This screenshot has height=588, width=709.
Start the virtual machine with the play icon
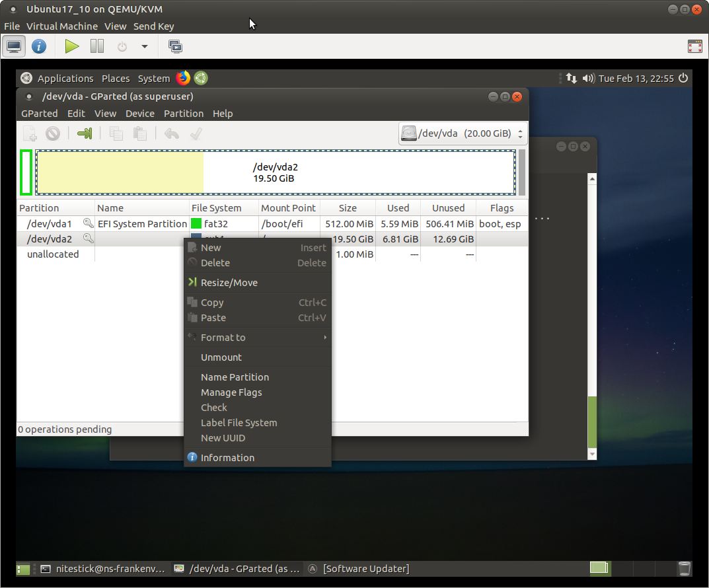tap(71, 46)
